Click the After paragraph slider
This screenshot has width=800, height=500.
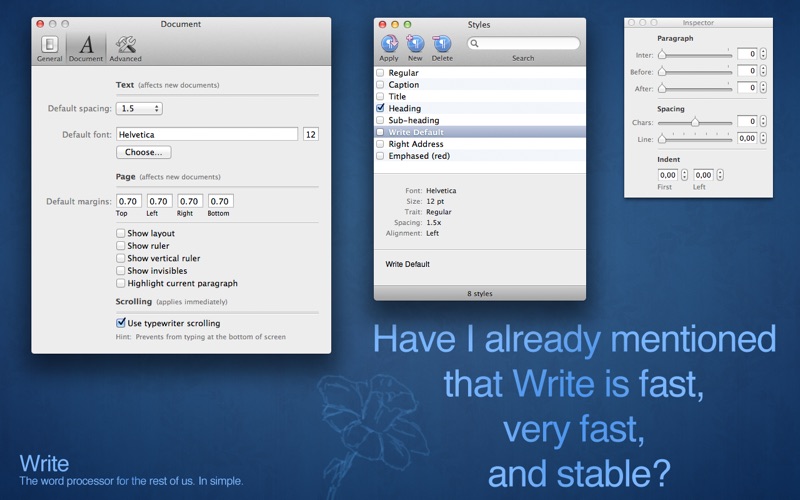pyautogui.click(x=695, y=88)
